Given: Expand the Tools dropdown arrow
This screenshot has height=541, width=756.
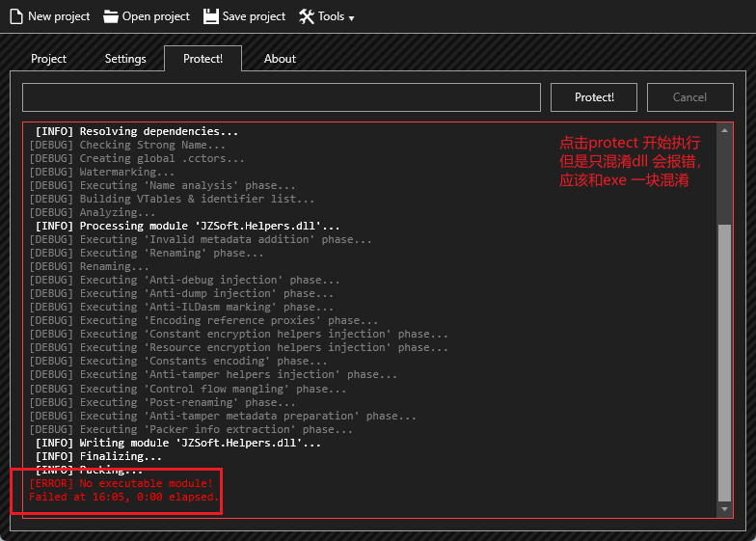Looking at the screenshot, I should coord(351,18).
